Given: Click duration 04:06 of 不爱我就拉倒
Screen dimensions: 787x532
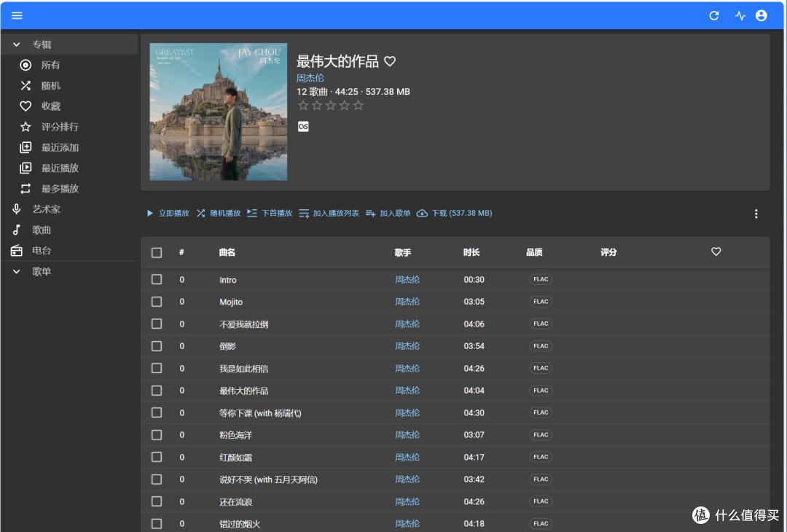Looking at the screenshot, I should click(474, 324).
